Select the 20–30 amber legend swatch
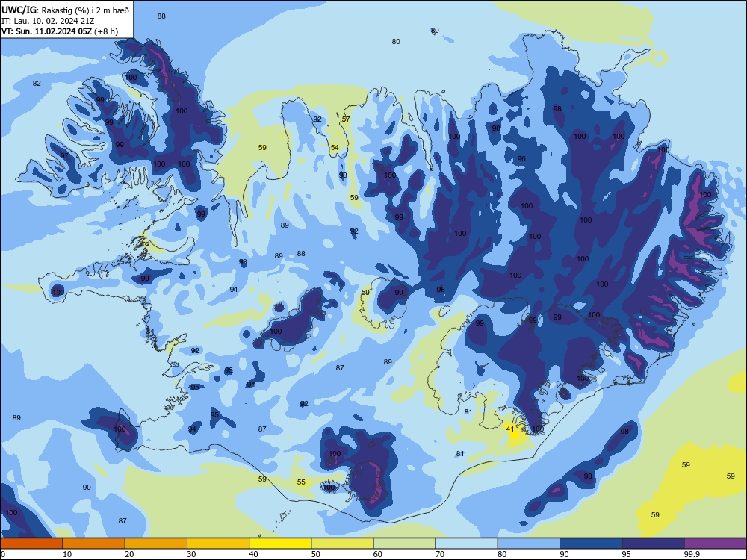Viewport: 747px width, 560px height. [156, 544]
